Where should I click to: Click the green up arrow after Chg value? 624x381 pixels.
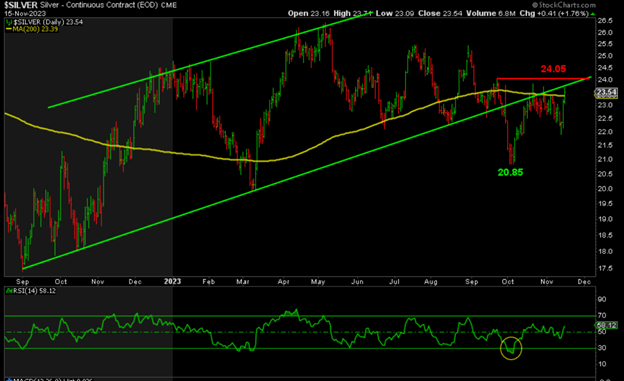point(593,14)
